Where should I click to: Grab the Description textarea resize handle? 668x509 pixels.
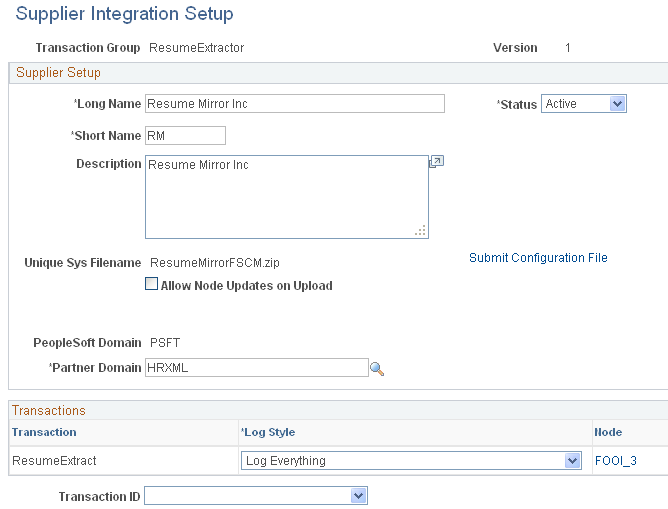[420, 230]
